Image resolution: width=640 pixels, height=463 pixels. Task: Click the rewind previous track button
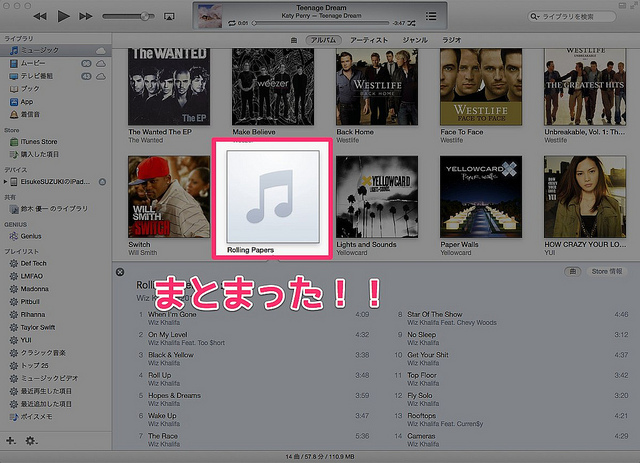tap(40, 16)
